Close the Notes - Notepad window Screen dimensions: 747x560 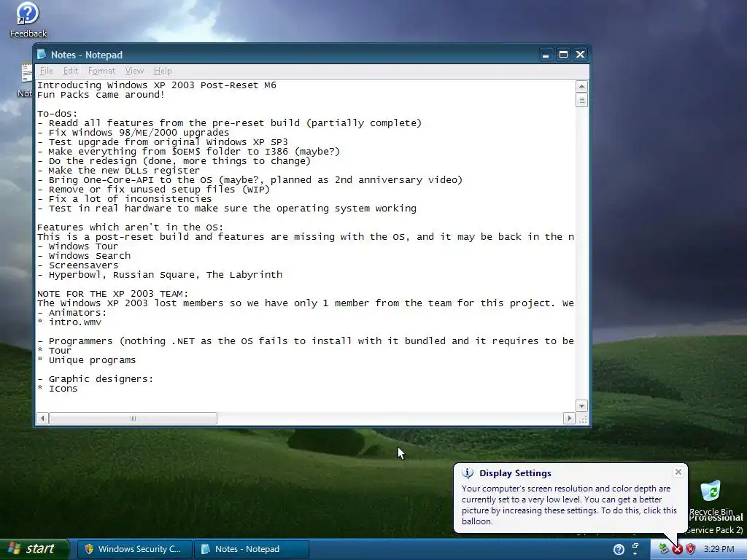tap(580, 55)
